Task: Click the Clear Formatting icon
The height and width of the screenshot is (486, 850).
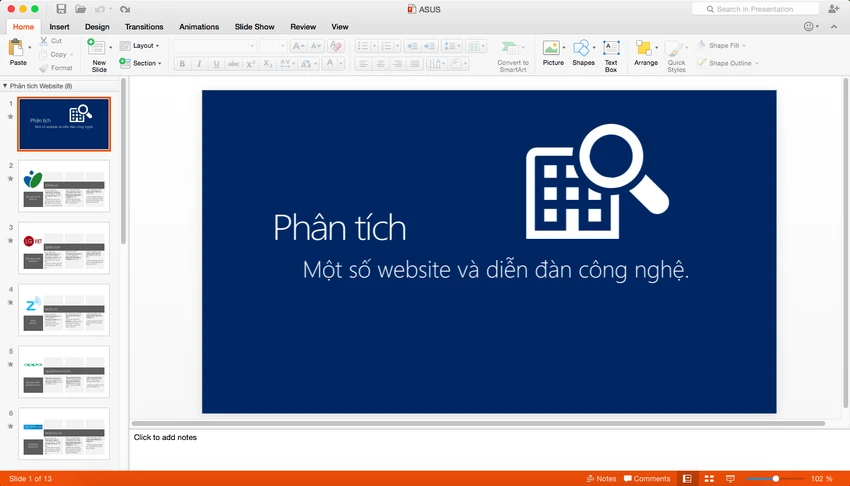Action: point(336,46)
